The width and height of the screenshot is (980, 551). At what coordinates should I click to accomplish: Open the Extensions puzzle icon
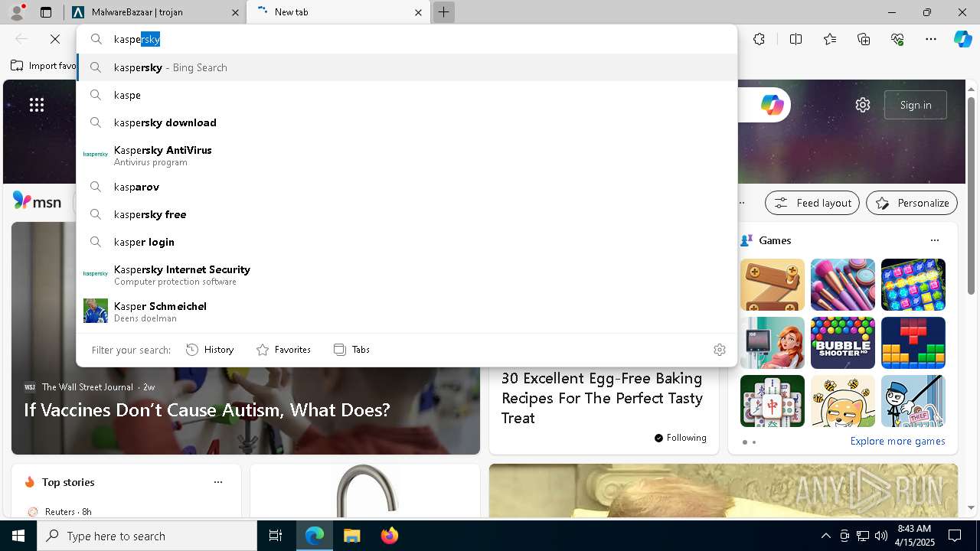point(759,39)
